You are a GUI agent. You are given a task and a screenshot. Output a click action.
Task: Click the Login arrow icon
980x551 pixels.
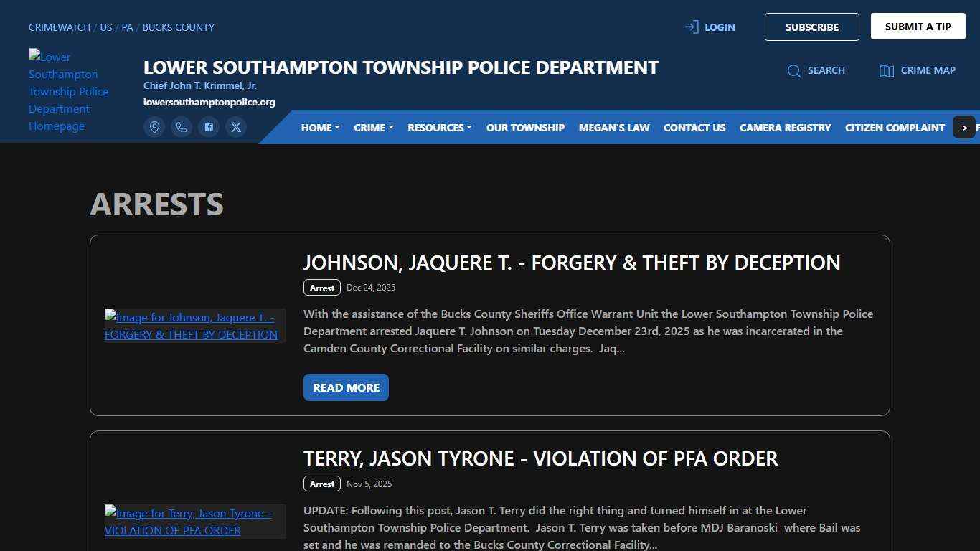(690, 27)
